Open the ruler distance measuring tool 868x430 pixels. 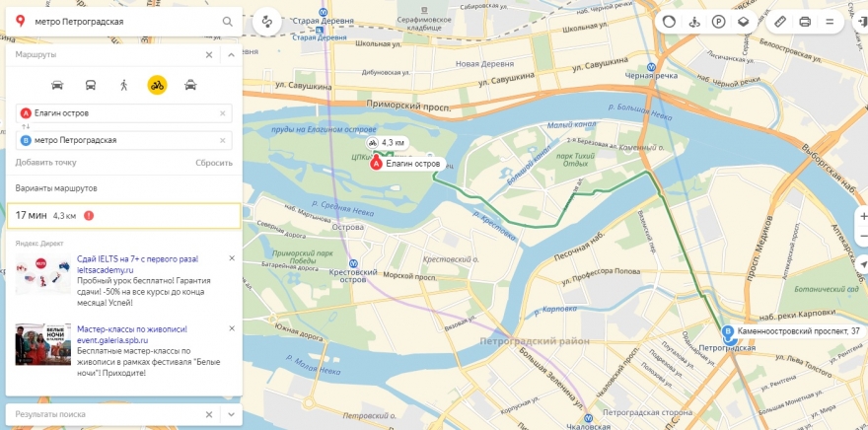tap(779, 22)
